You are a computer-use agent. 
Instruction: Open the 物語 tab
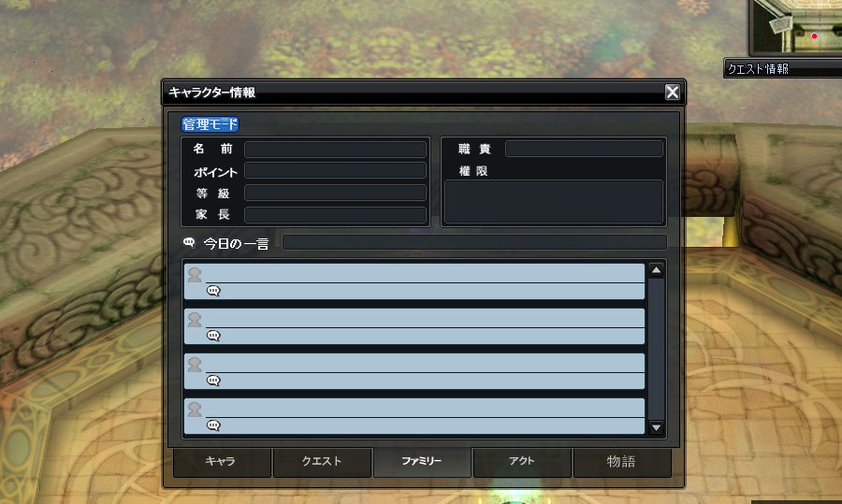[622, 462]
